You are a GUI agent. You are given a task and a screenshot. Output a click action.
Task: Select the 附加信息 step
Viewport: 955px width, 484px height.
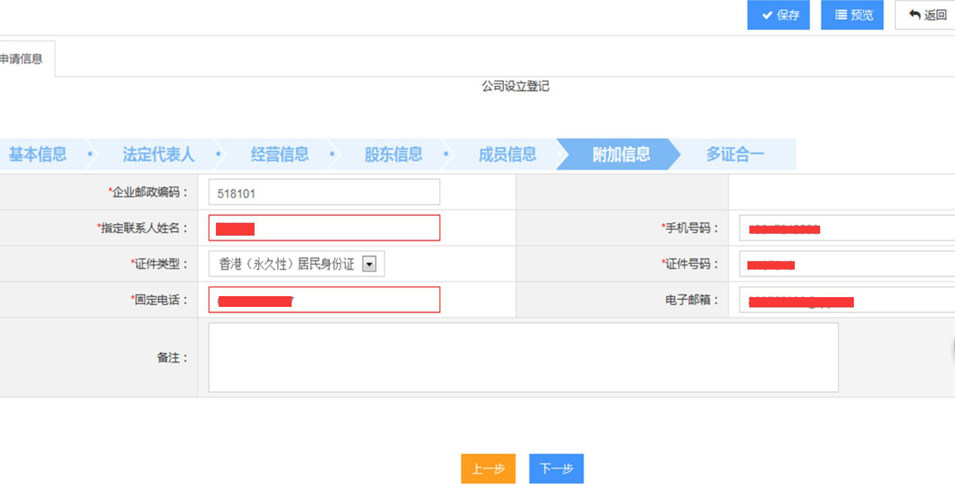(621, 154)
